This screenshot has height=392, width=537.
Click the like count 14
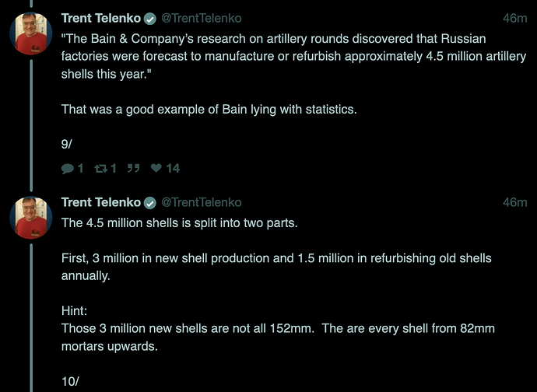click(x=173, y=168)
